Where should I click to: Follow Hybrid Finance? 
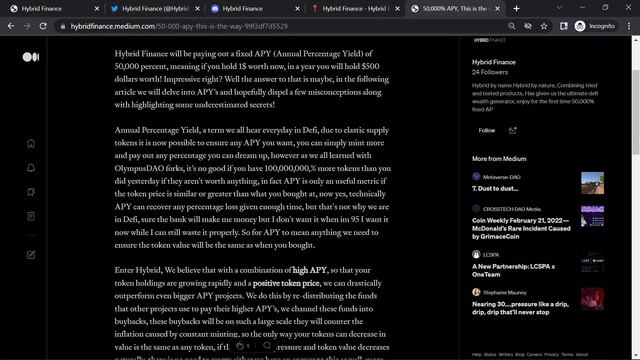(x=487, y=131)
